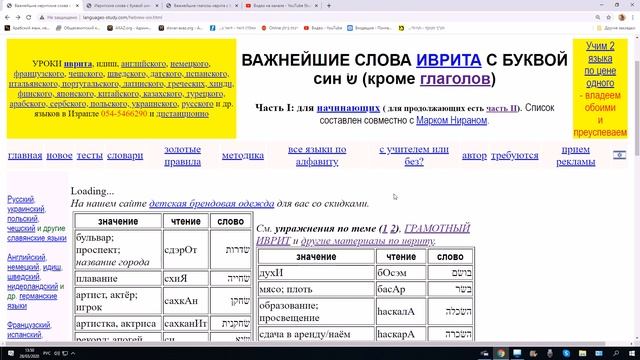The width and height of the screenshot is (640, 360).
Task: Click the сахкАн reading cell
Action: point(186,301)
